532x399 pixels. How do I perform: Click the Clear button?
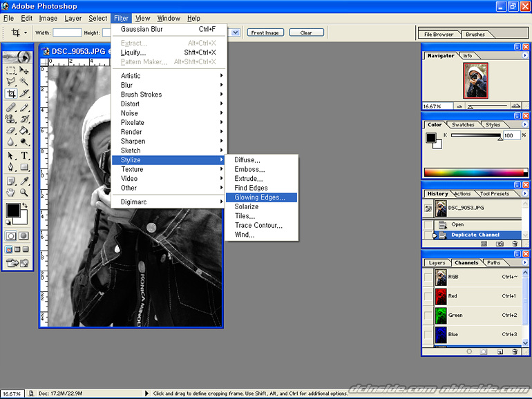tap(306, 32)
